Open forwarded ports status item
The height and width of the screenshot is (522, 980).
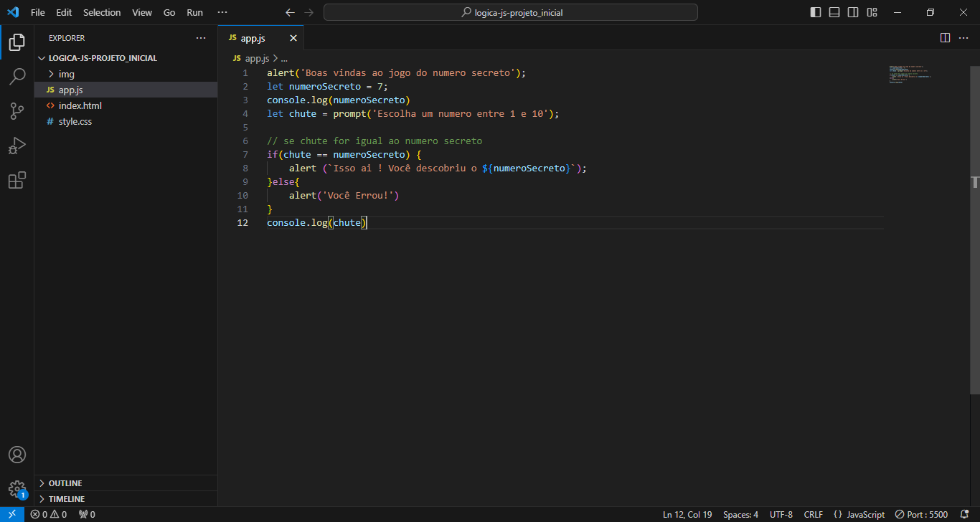point(87,514)
